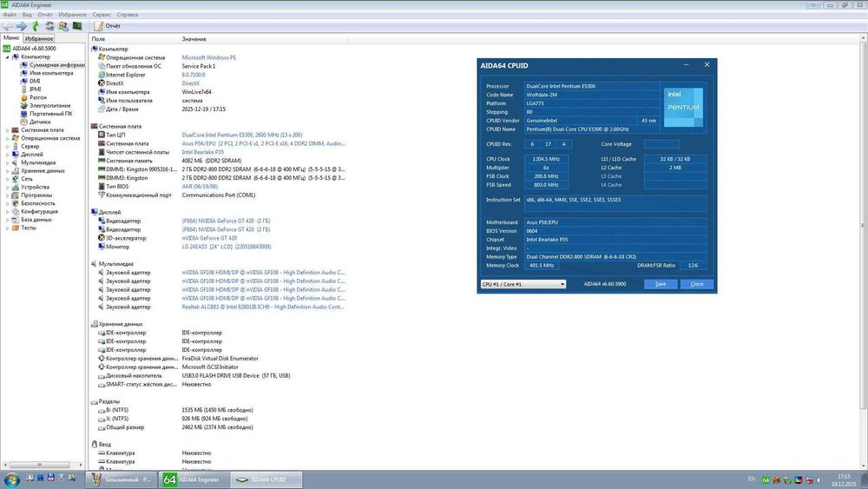Click the Безопасность shield icon in tree
Image resolution: width=868 pixels, height=489 pixels.
click(16, 203)
